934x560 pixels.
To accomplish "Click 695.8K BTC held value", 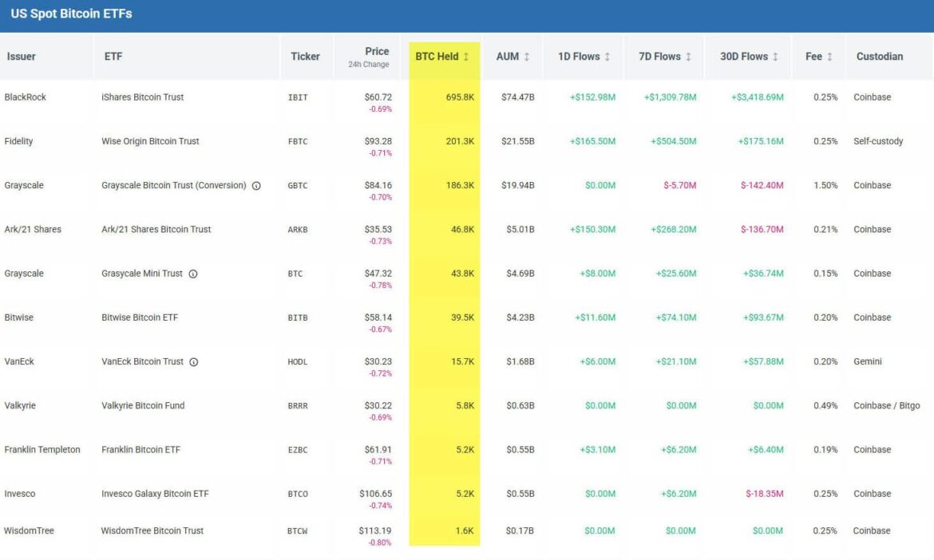I will pyautogui.click(x=460, y=97).
